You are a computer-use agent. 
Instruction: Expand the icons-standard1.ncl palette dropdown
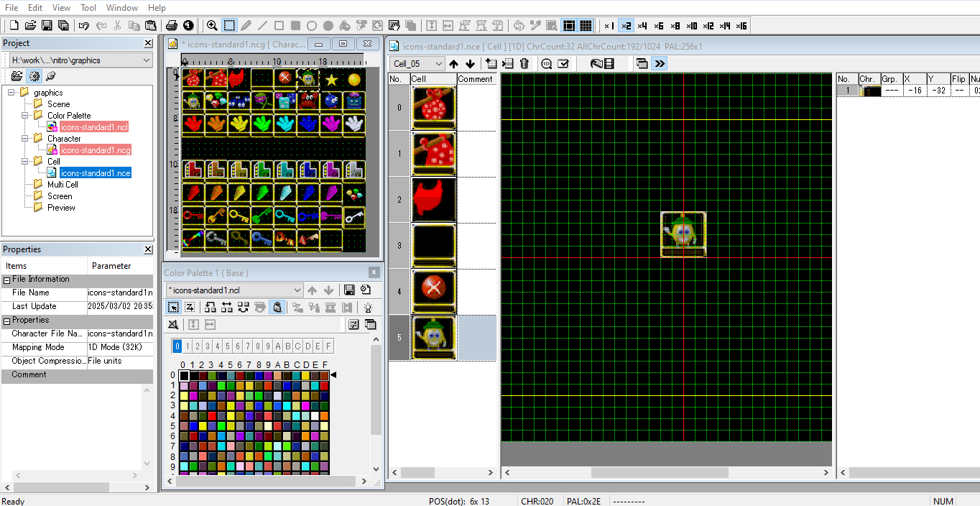point(235,290)
